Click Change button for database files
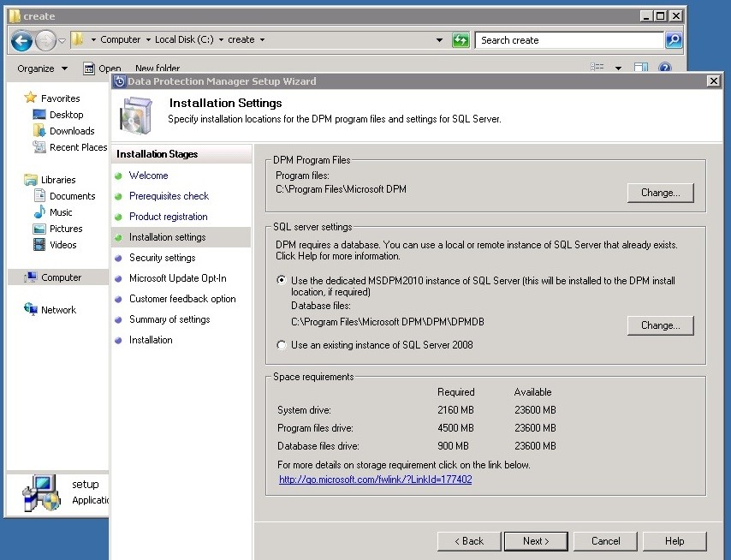The image size is (731, 560). click(x=660, y=325)
